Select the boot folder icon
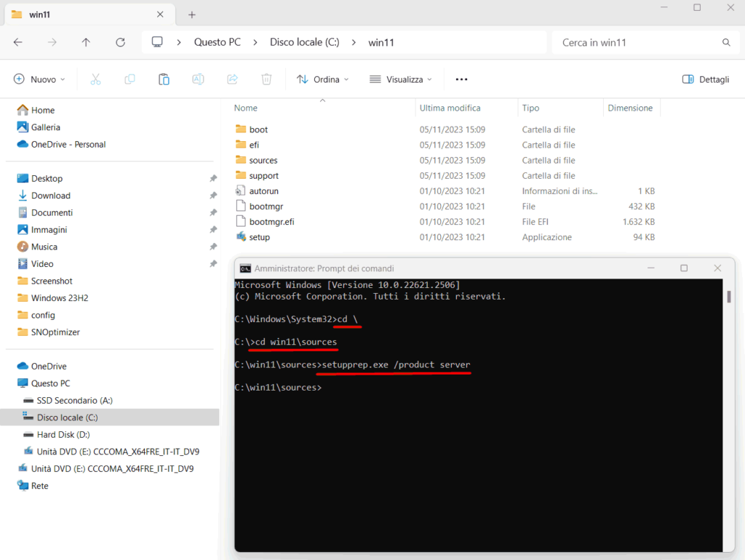This screenshot has height=560, width=745. pyautogui.click(x=241, y=129)
